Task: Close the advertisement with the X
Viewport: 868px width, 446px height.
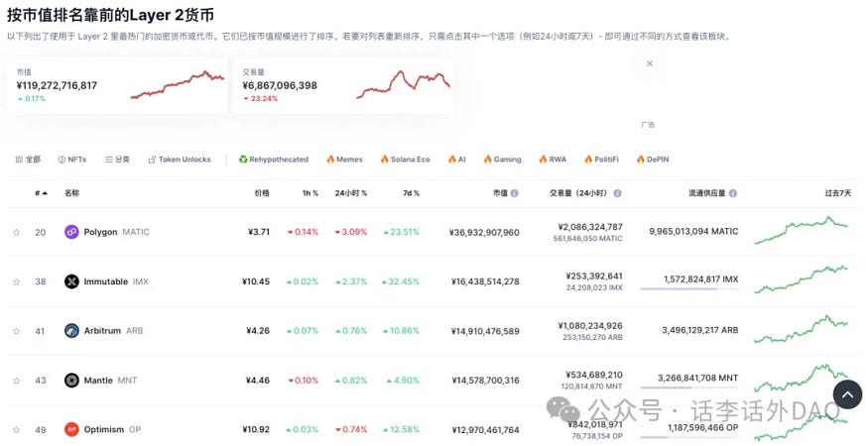Action: click(650, 63)
